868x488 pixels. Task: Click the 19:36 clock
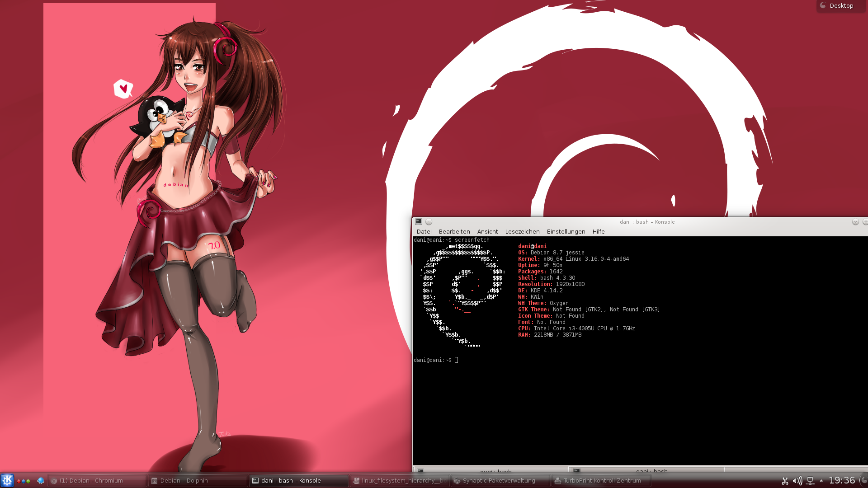click(x=841, y=480)
